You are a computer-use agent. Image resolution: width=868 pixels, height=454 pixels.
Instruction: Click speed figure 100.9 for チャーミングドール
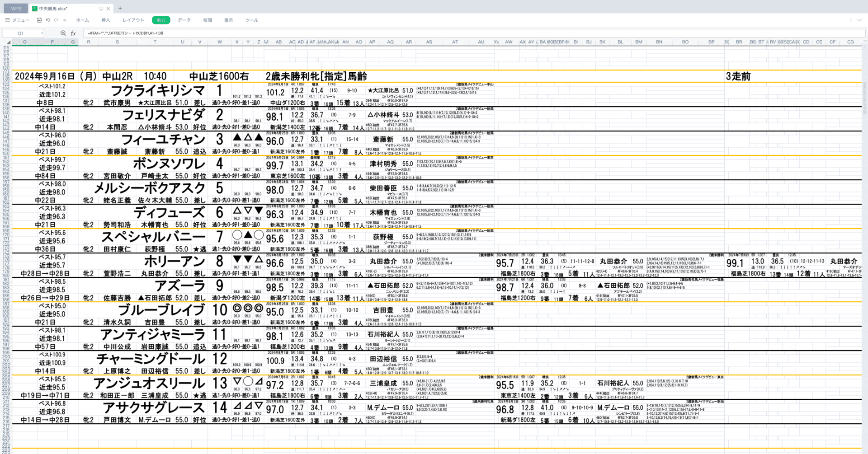pos(275,361)
